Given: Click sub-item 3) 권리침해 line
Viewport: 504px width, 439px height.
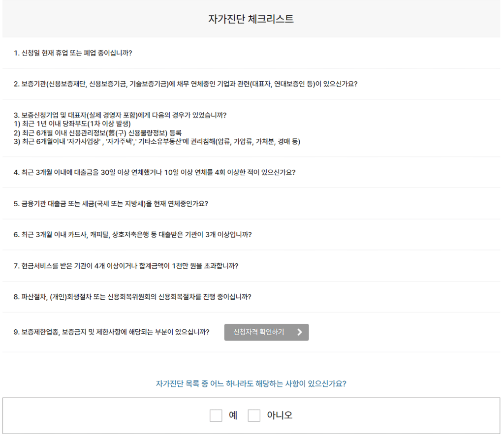Looking at the screenshot, I should click(157, 142).
